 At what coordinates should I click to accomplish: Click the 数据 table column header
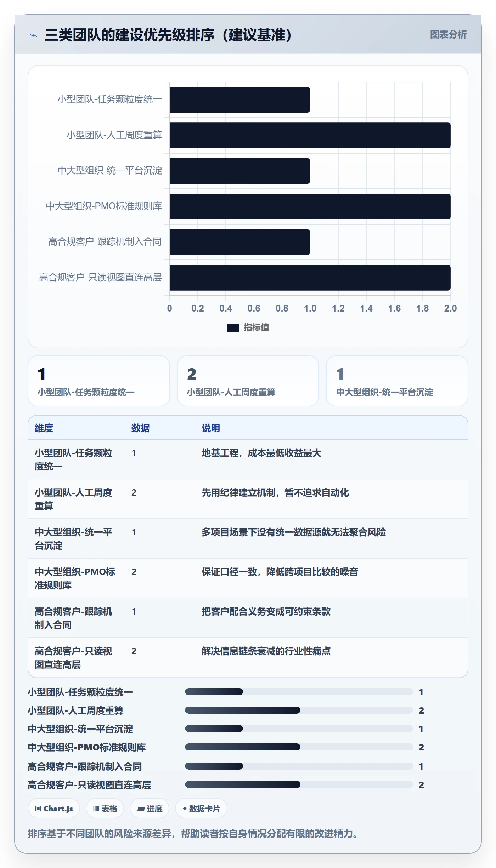coord(141,428)
